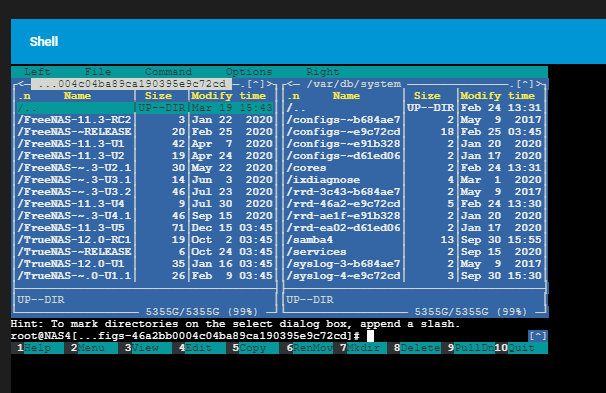The image size is (606, 393).
Task: Select the /TrueNAS-~RELEASE directory
Action: pos(145,252)
